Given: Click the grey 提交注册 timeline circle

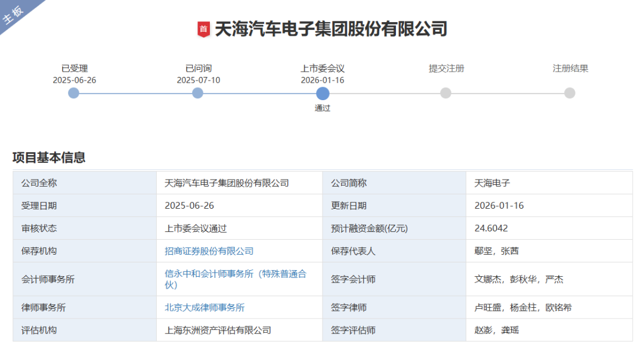Looking at the screenshot, I should coord(446,93).
